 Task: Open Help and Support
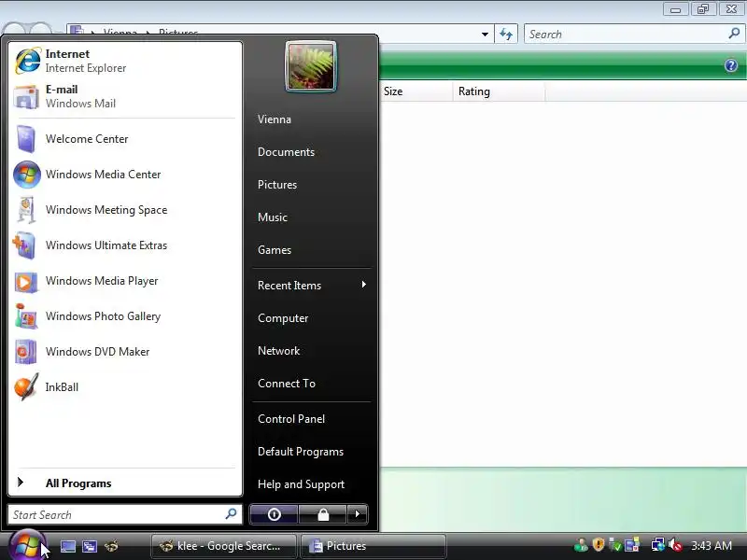301,484
